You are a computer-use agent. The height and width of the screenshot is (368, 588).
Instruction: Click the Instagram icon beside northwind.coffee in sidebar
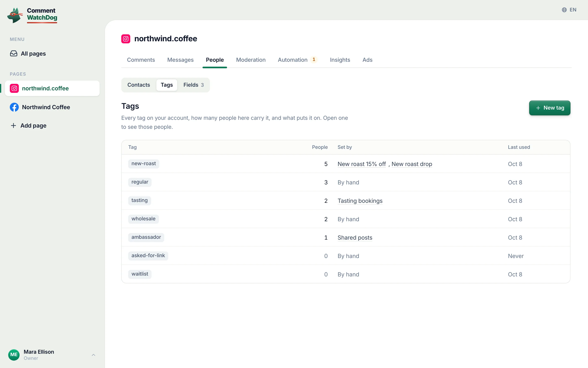pyautogui.click(x=14, y=88)
